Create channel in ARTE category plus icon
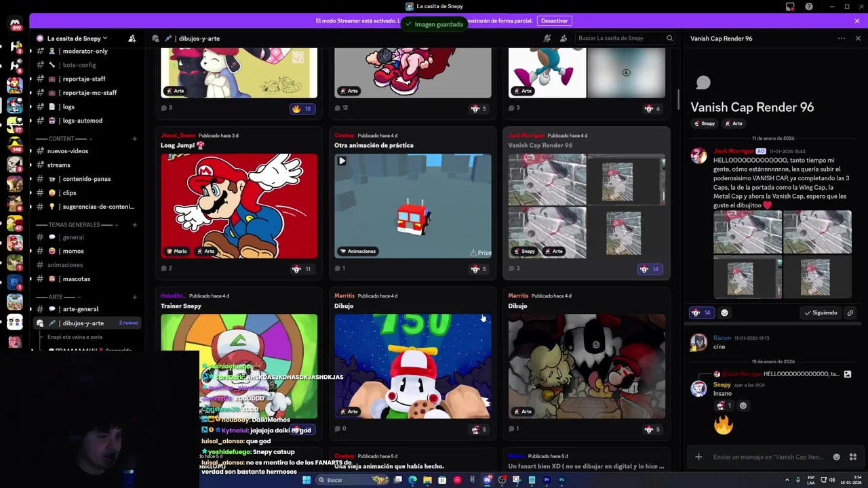The height and width of the screenshot is (488, 868). [x=134, y=297]
